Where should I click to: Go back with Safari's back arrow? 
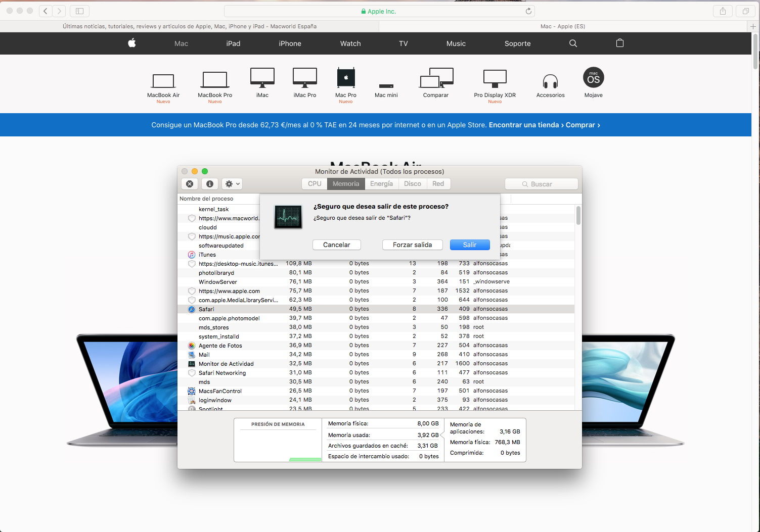46,11
